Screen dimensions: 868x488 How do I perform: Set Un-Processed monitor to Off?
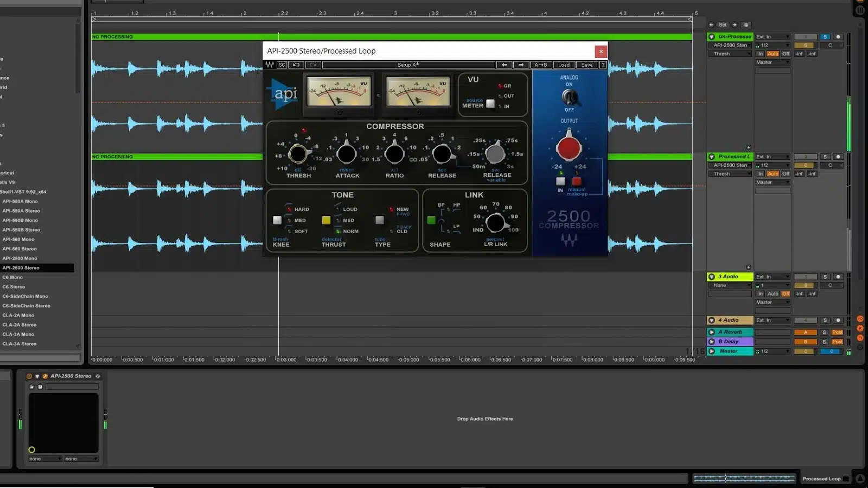pos(786,54)
